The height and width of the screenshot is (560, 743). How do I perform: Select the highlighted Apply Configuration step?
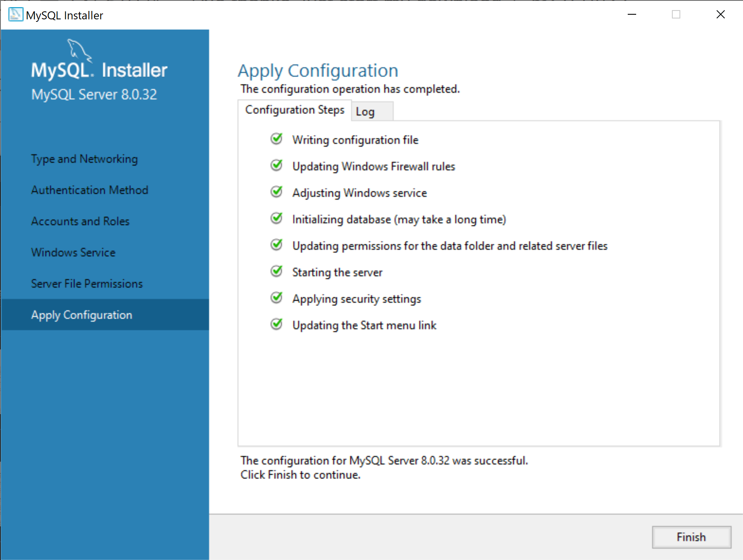click(x=81, y=314)
